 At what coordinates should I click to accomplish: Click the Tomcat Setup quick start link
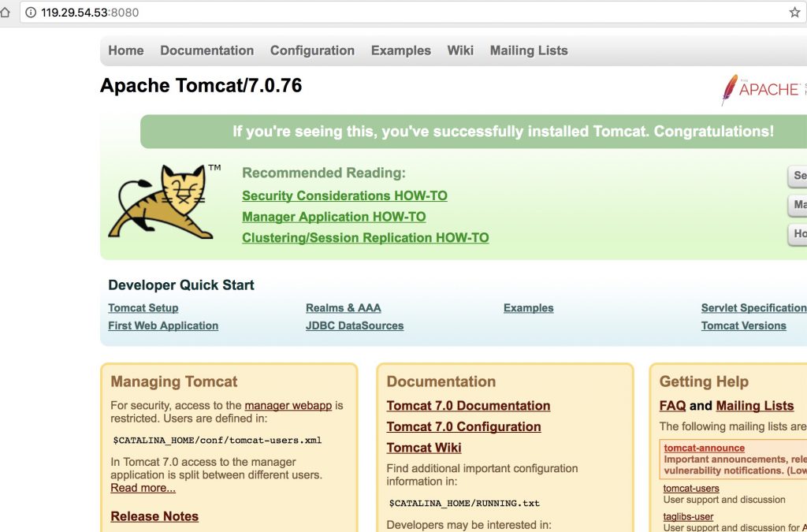click(x=143, y=308)
